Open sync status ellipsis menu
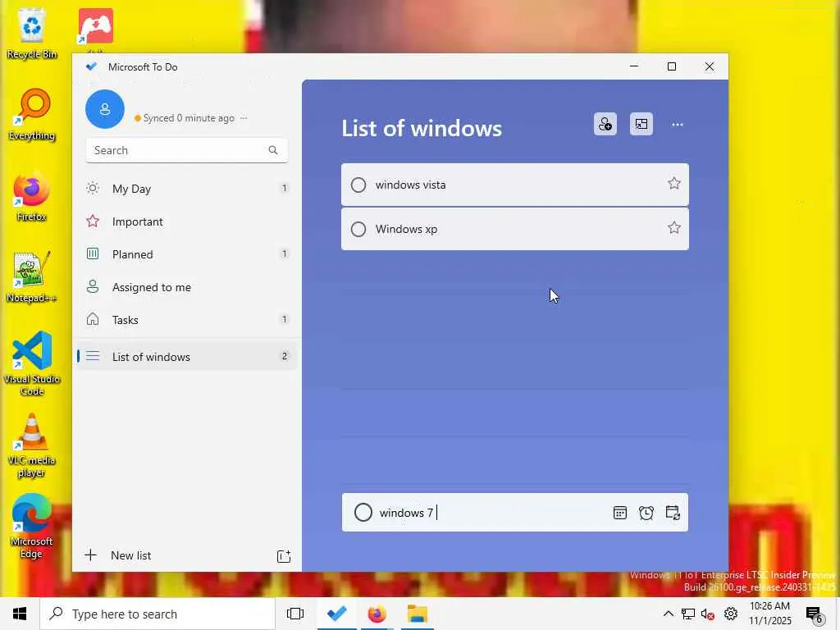The image size is (840, 630). [x=244, y=118]
